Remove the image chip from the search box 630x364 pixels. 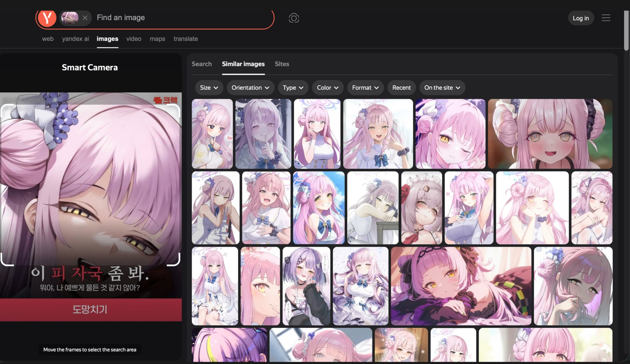85,18
